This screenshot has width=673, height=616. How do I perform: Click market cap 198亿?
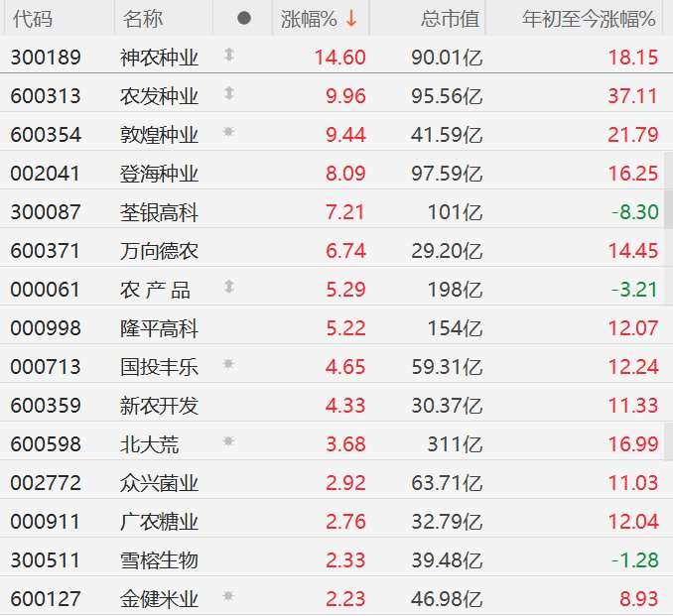click(x=455, y=290)
